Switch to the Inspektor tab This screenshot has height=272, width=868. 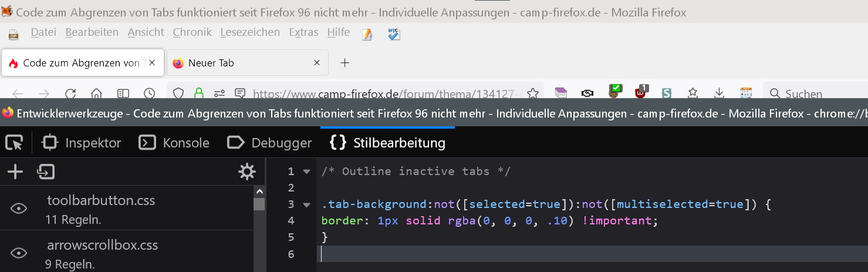point(82,143)
